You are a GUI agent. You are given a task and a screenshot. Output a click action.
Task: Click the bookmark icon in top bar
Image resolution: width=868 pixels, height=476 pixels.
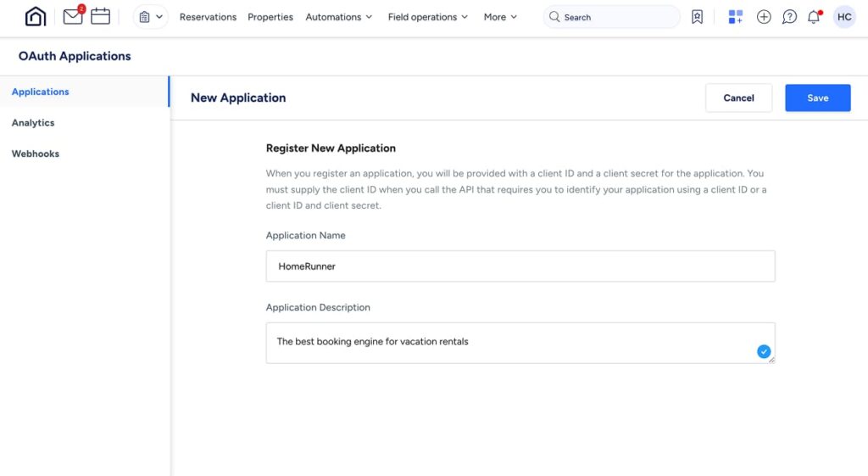tap(697, 17)
